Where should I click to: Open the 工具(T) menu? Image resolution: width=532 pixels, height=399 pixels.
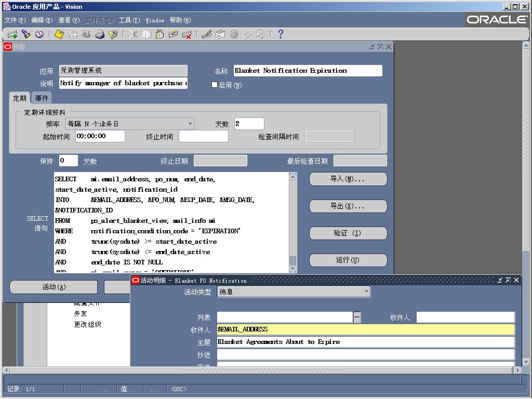pyautogui.click(x=129, y=20)
